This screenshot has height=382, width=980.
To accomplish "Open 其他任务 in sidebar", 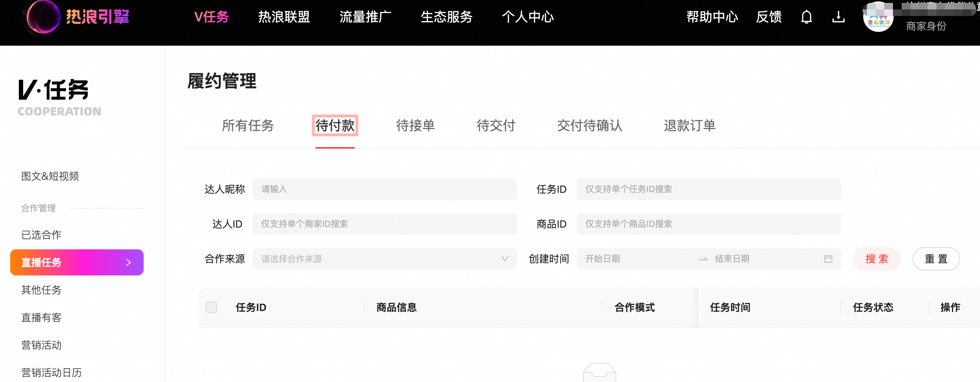I will pos(41,290).
